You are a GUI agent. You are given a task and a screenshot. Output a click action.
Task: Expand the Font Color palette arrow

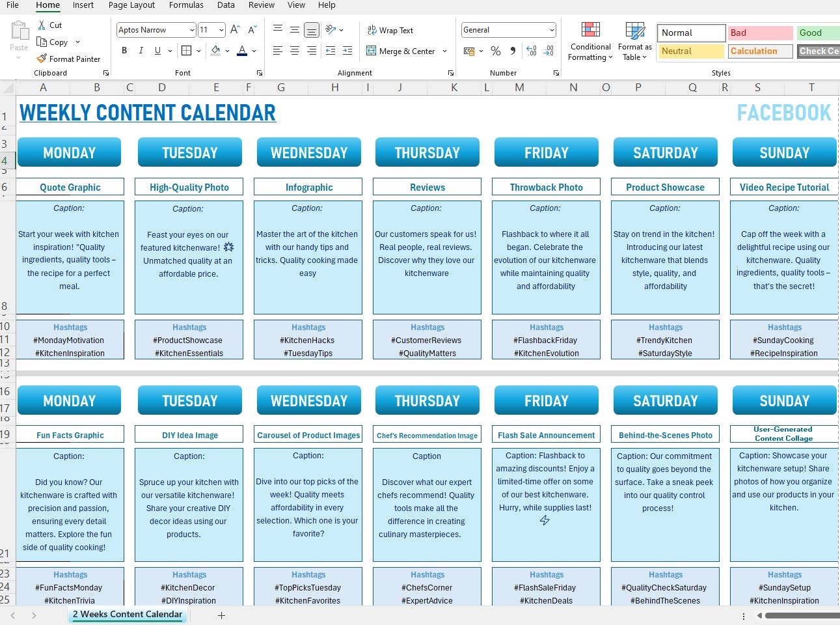click(x=254, y=51)
